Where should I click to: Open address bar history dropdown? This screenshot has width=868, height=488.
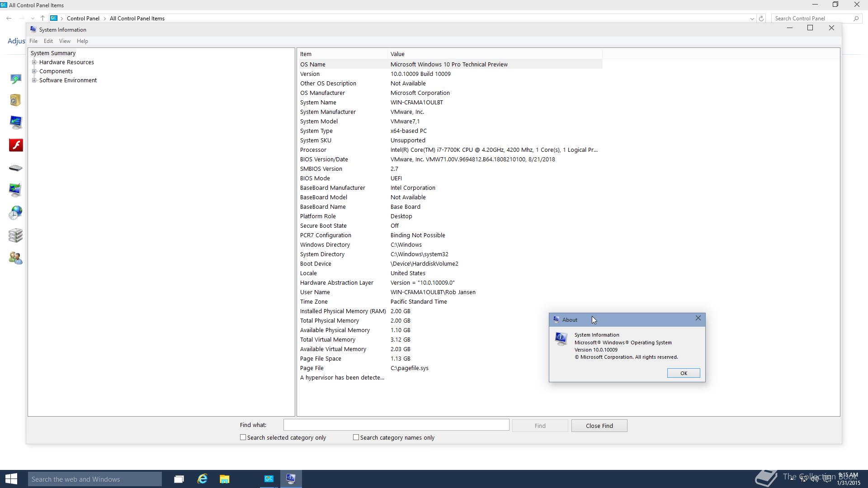(x=752, y=19)
